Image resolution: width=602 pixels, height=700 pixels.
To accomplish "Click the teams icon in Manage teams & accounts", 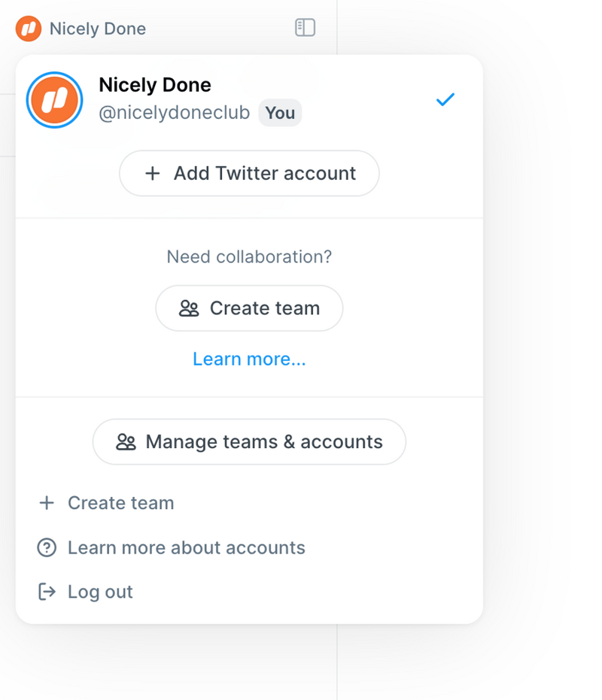I will pos(128,442).
